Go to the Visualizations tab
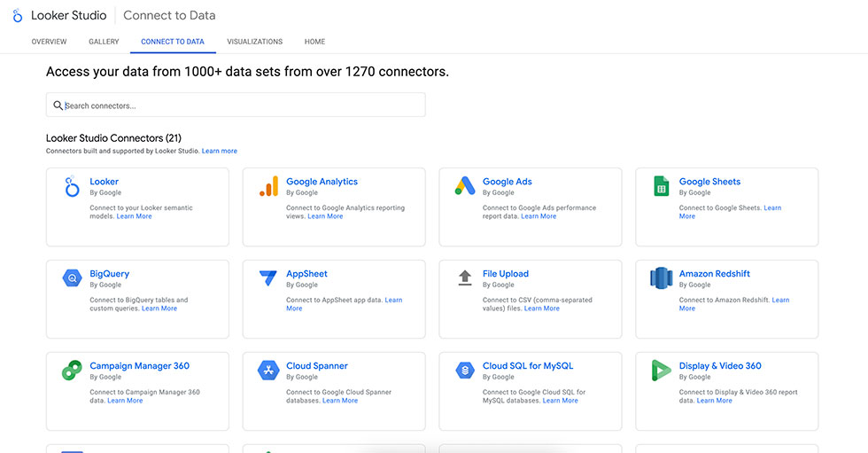Viewport: 868px width, 453px height. pos(255,42)
